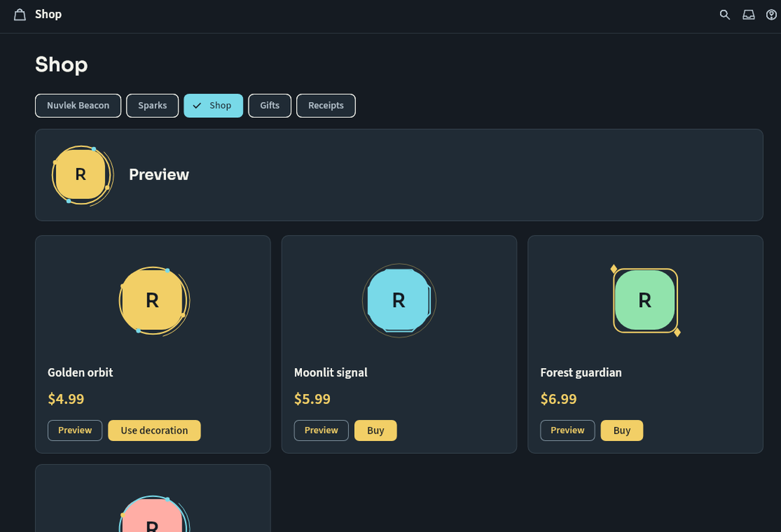Toggle the checked Shop filter chip
The height and width of the screenshot is (532, 781).
[x=213, y=105]
